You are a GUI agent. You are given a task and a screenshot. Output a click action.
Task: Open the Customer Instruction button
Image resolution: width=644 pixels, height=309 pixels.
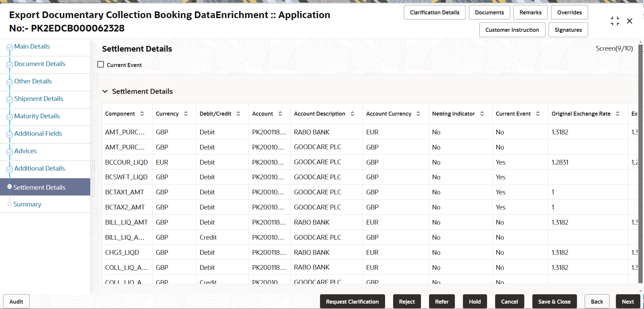512,30
